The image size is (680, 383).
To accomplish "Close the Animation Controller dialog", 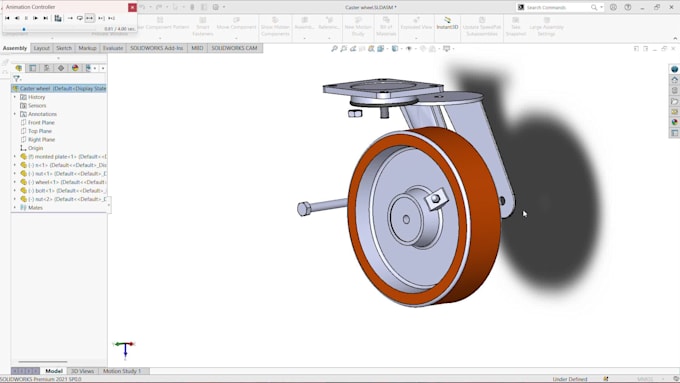I will point(132,7).
